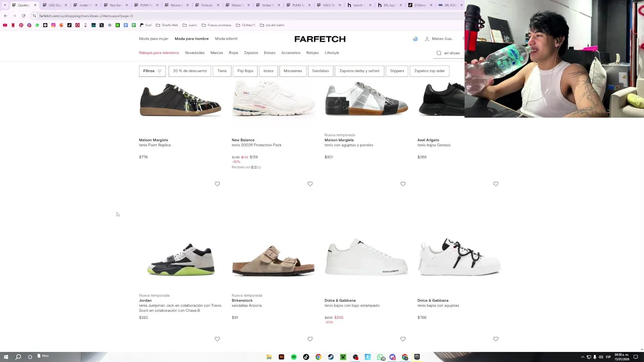Expand the Clothes11 bookmarks folder
Screen dimensions: 644x362
tap(246, 25)
